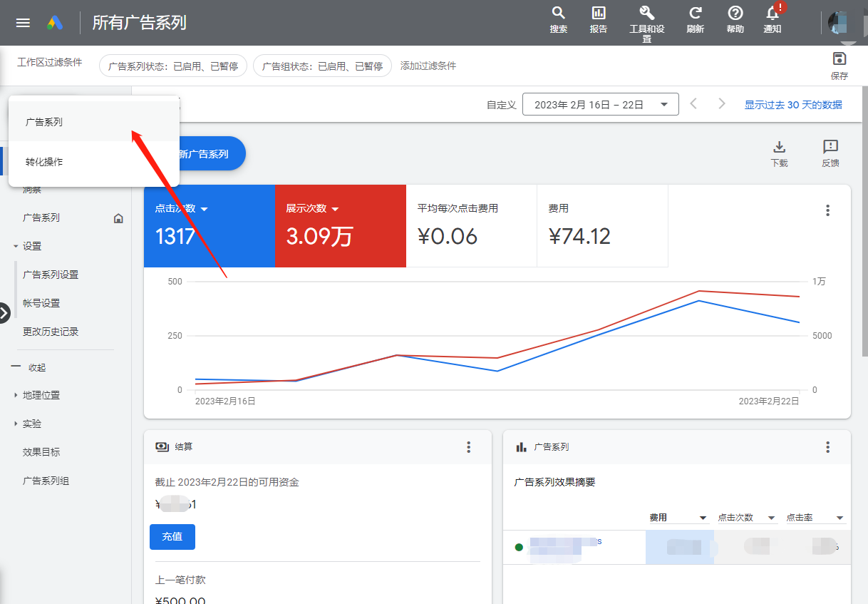Image resolution: width=868 pixels, height=604 pixels.
Task: Open the 帮助 help icon
Action: (x=735, y=20)
